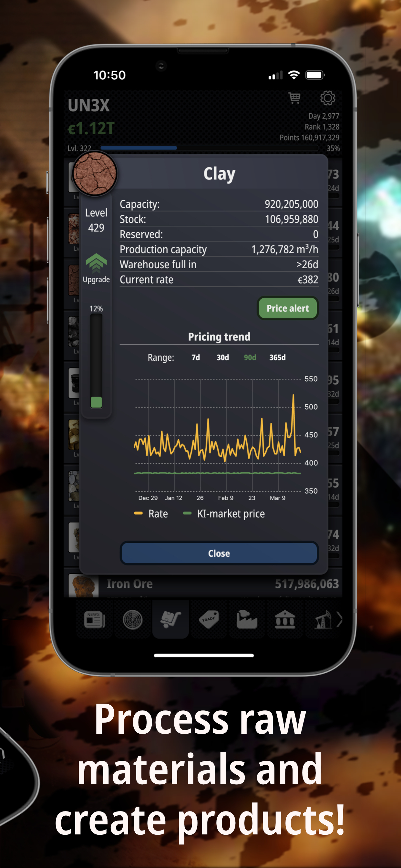Tap the €1.12T balance
401x868 pixels.
click(x=91, y=129)
